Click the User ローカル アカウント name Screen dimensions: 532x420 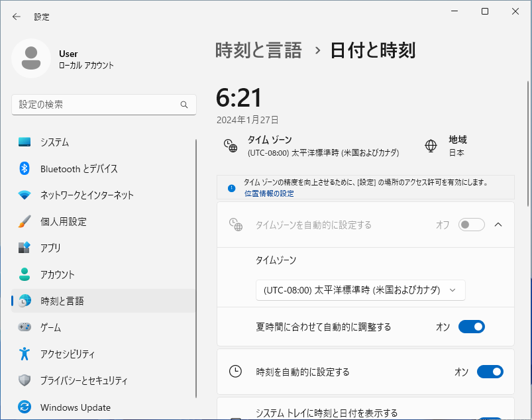86,60
